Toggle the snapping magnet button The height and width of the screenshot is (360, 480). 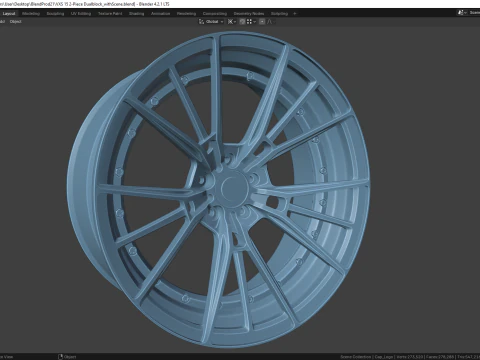tap(242, 22)
